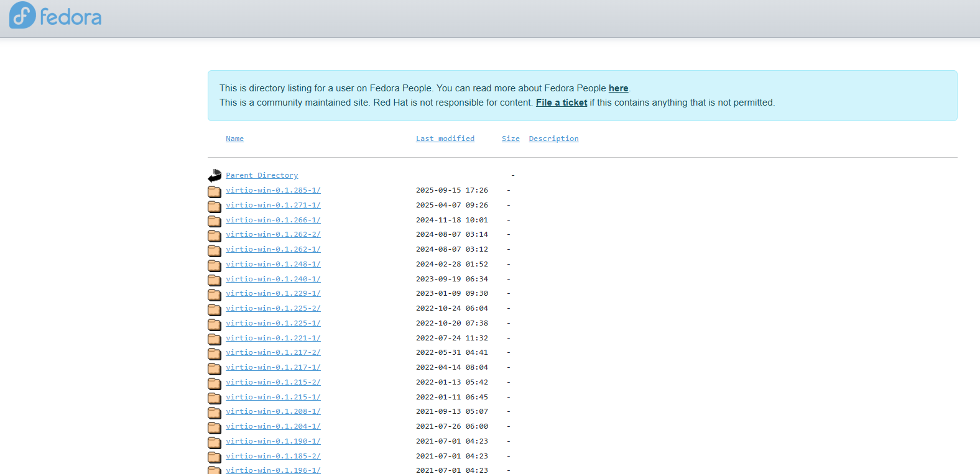Viewport: 980px width, 474px height.
Task: Browse the virtio-win-0.1.217-1/ link
Action: (x=273, y=367)
